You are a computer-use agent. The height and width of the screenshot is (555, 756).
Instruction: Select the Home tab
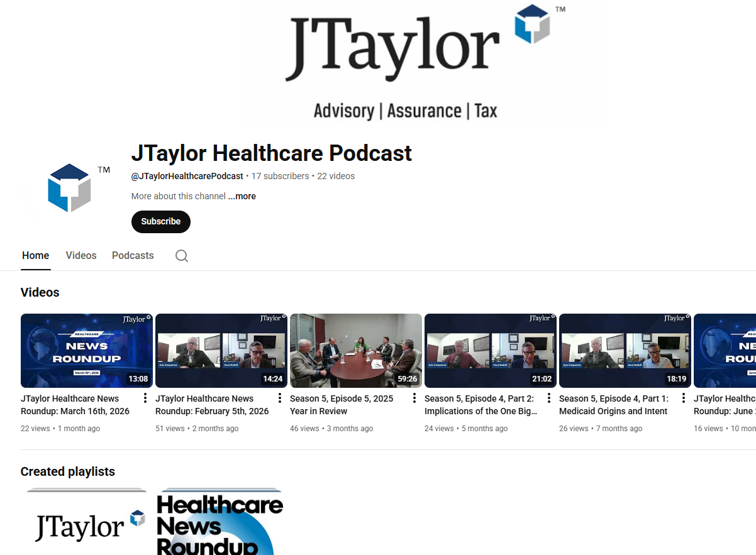[x=35, y=255]
